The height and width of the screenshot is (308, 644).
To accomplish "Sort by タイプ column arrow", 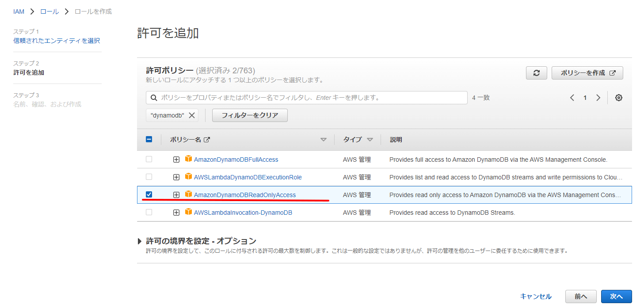I will coord(370,140).
